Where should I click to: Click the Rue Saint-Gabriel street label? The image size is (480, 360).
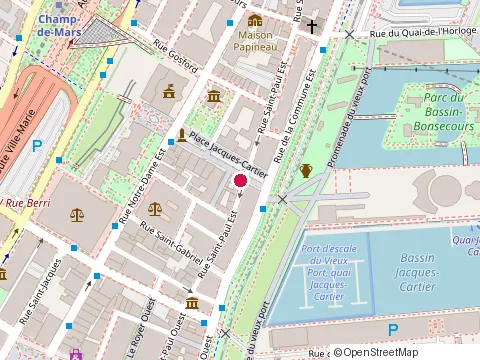[171, 243]
